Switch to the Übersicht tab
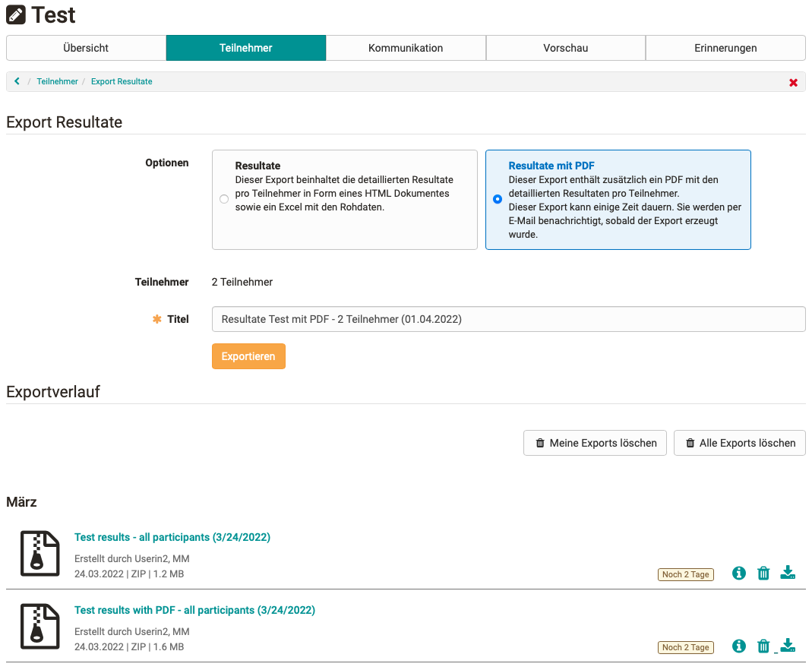The image size is (812, 670). pyautogui.click(x=86, y=48)
